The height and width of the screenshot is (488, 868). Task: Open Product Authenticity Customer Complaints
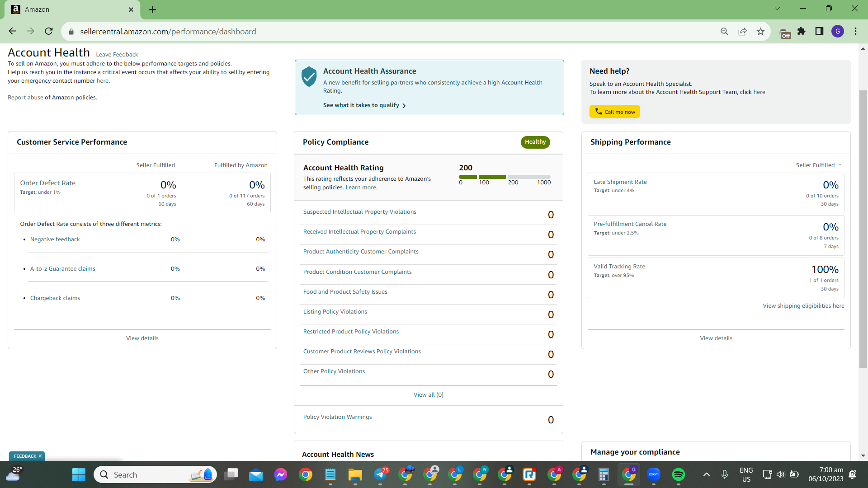coord(361,252)
